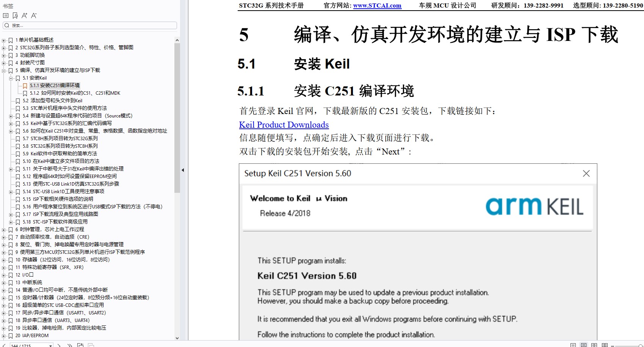Expand chapter 2 STC32G系列各子系列选型简介 node
This screenshot has width=644, height=347.
[x=4, y=48]
